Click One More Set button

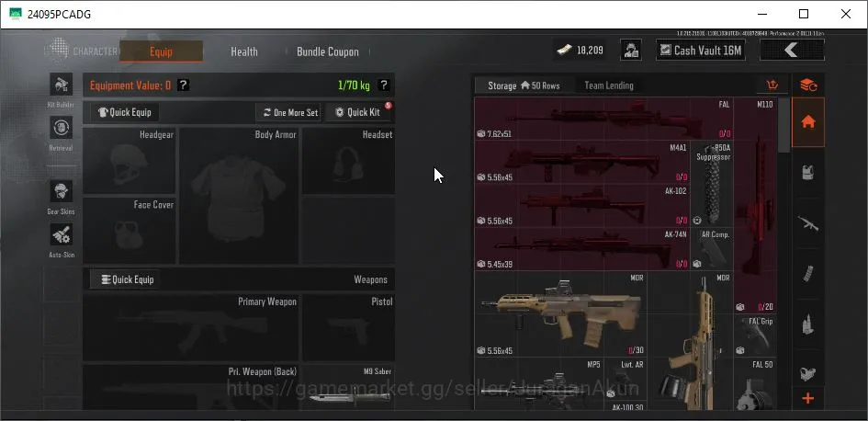(288, 112)
